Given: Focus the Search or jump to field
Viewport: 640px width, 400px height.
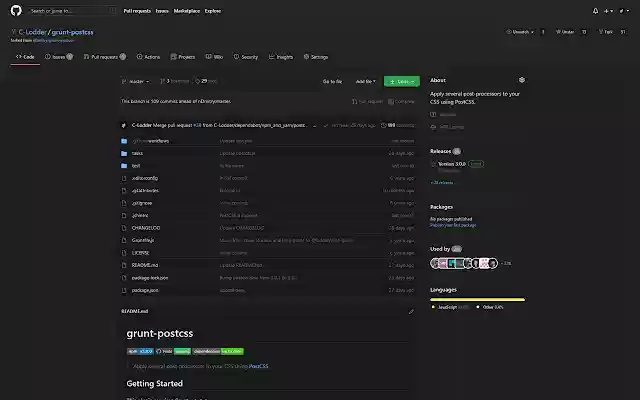Looking at the screenshot, I should click(72, 11).
